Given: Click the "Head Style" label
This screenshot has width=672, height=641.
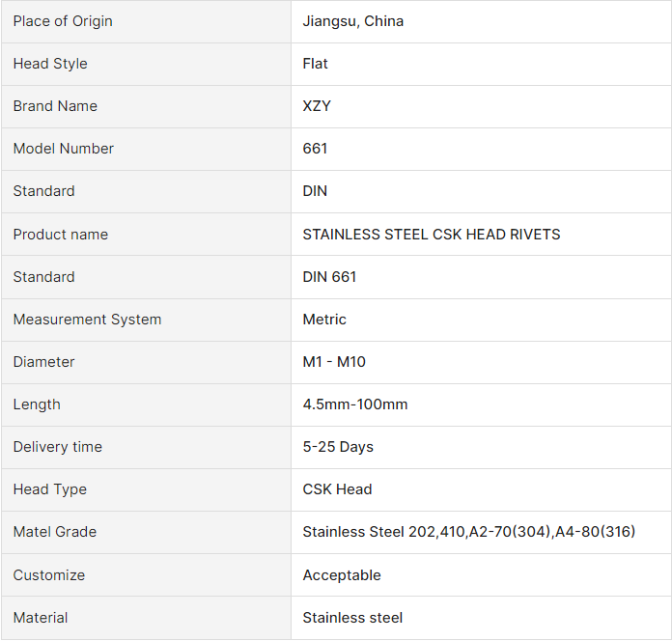Looking at the screenshot, I should pos(50,64).
